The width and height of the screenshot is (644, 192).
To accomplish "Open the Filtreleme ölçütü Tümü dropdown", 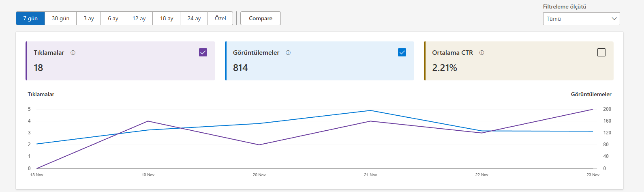I will pos(581,19).
